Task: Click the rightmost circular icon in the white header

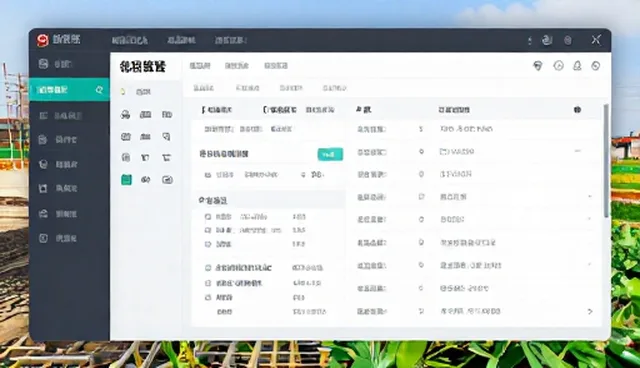Action: (x=596, y=66)
